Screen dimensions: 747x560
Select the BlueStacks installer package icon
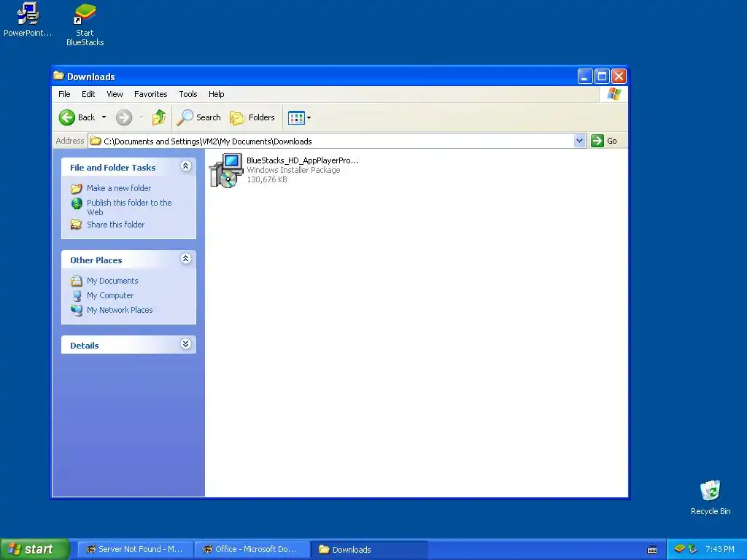[226, 170]
